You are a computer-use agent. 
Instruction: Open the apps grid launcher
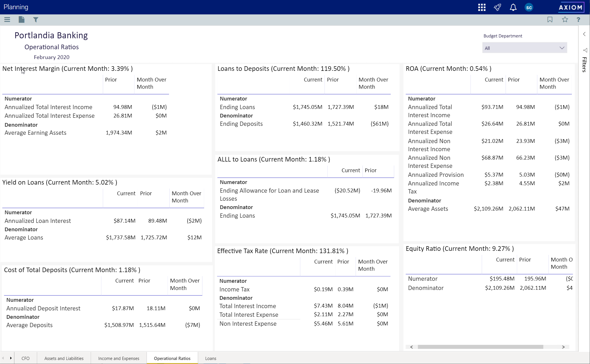(482, 7)
